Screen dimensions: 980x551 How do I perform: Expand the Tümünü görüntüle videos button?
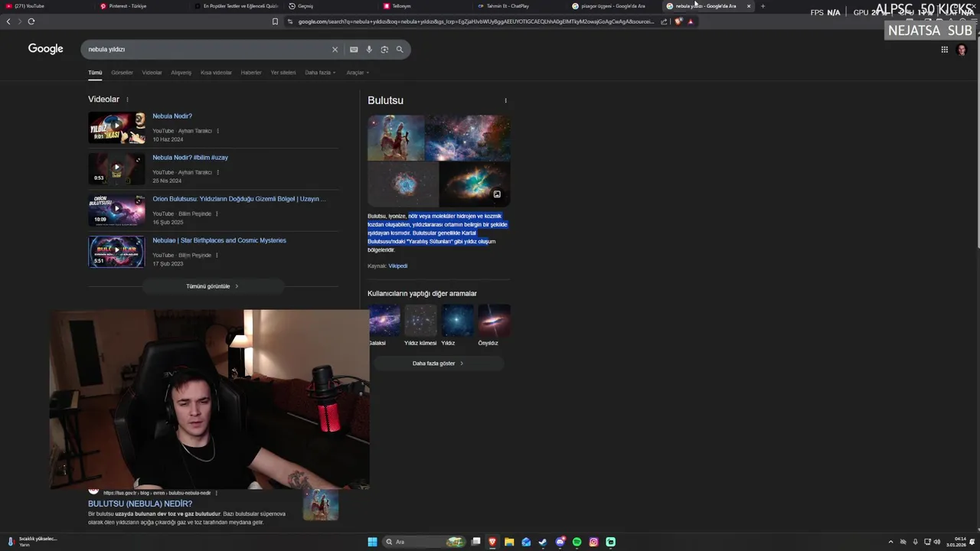213,286
